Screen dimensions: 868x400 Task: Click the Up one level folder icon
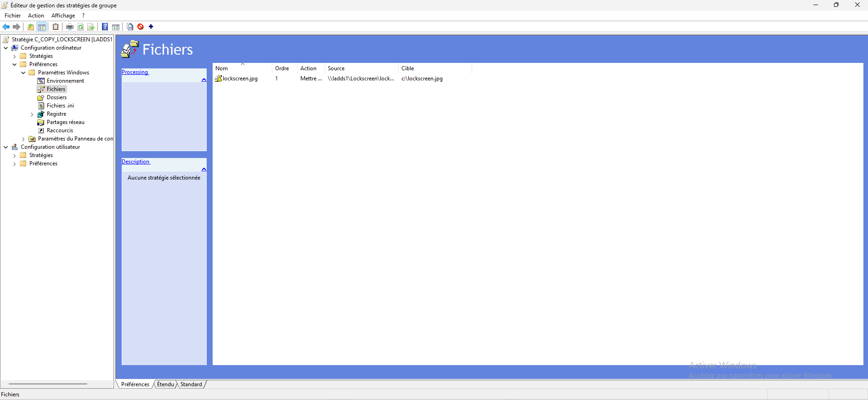click(31, 27)
